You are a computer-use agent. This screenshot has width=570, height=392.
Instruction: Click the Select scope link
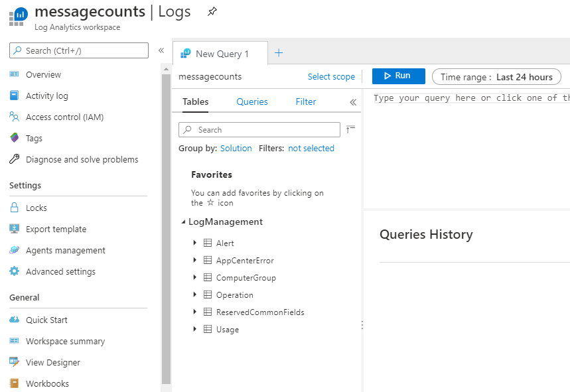[331, 77]
